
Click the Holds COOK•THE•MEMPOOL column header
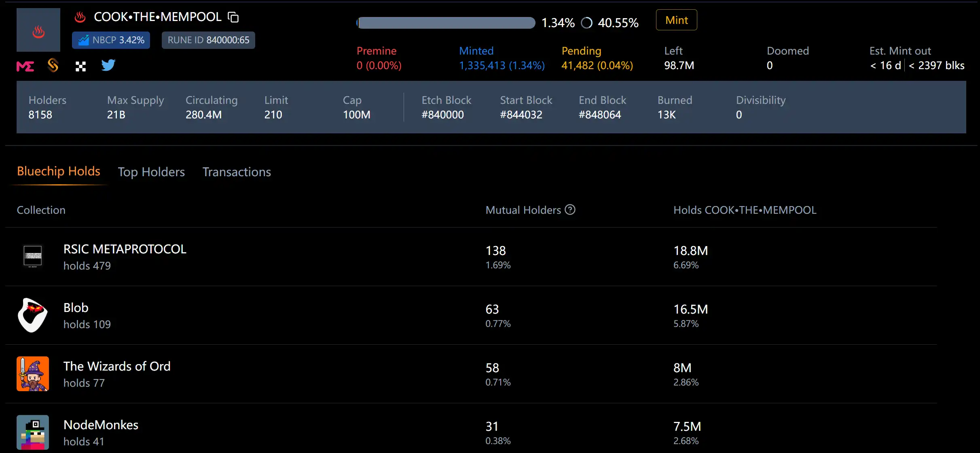click(x=745, y=210)
